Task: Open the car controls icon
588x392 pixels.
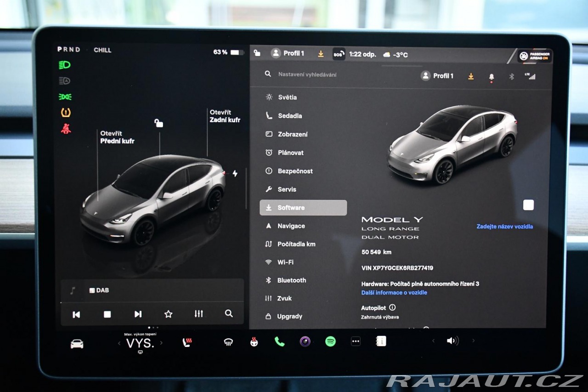Action: (x=77, y=344)
